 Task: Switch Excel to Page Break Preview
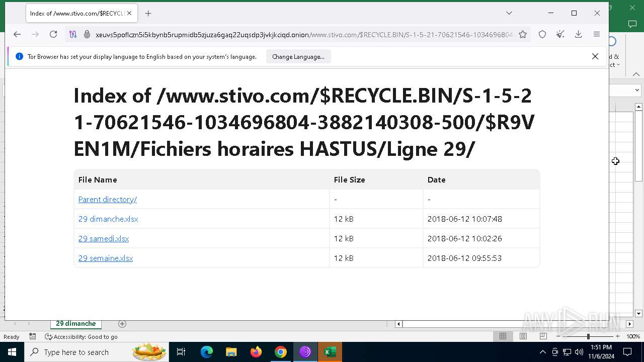[543, 336]
